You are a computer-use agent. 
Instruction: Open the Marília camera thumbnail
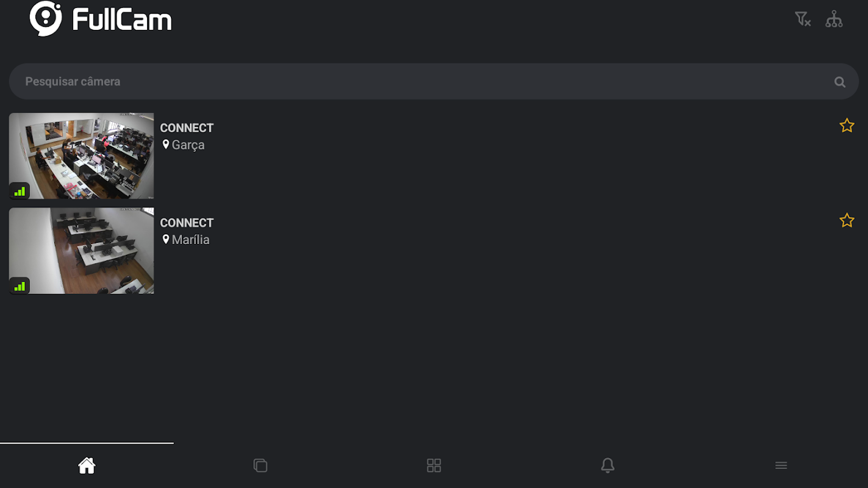(x=81, y=251)
